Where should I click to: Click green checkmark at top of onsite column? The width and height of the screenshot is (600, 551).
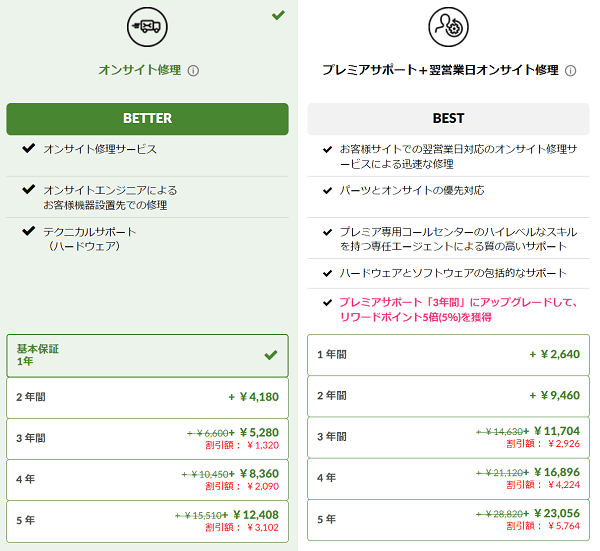[278, 15]
